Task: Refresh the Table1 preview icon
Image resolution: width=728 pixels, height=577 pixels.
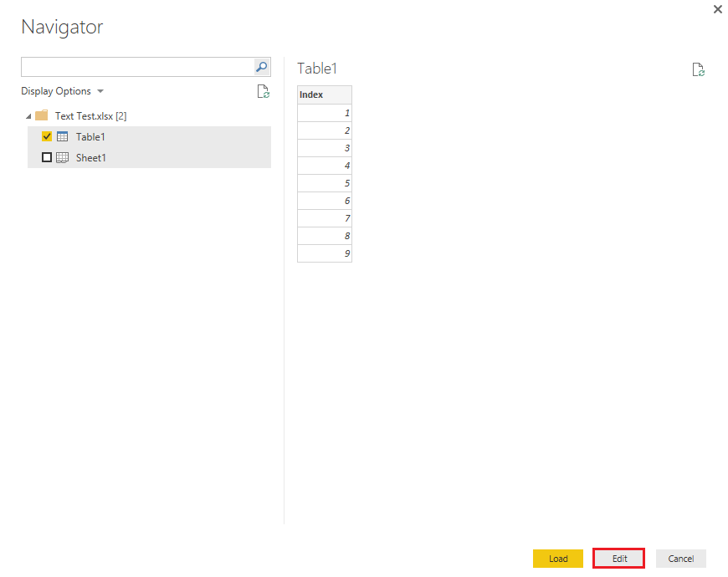Action: pyautogui.click(x=698, y=70)
